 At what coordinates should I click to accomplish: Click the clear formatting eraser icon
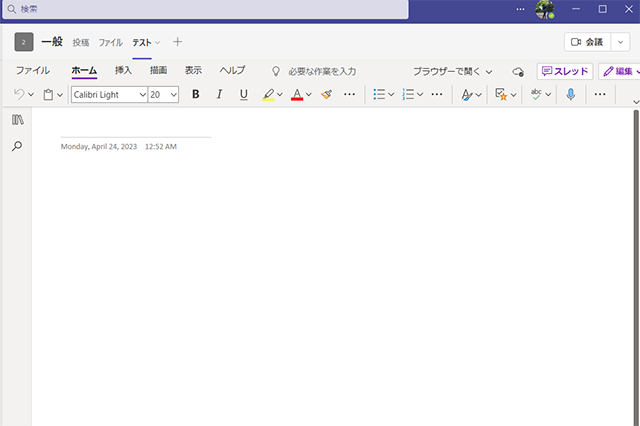point(326,95)
